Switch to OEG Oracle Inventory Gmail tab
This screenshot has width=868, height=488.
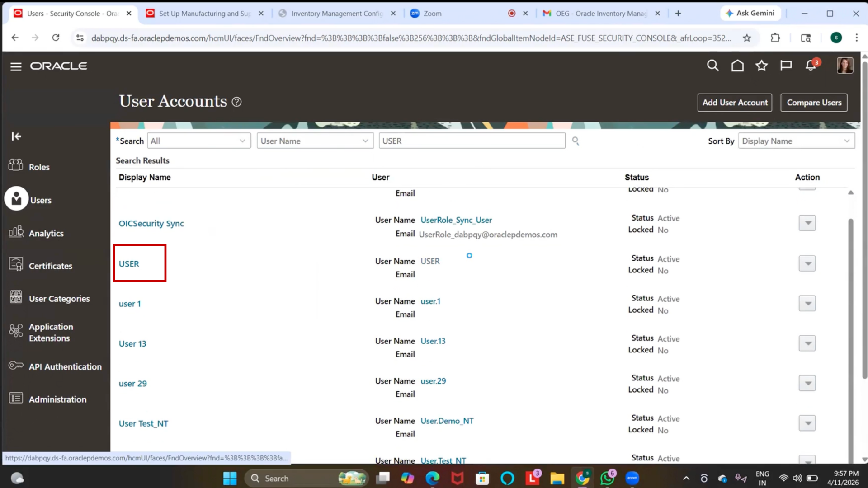point(601,14)
